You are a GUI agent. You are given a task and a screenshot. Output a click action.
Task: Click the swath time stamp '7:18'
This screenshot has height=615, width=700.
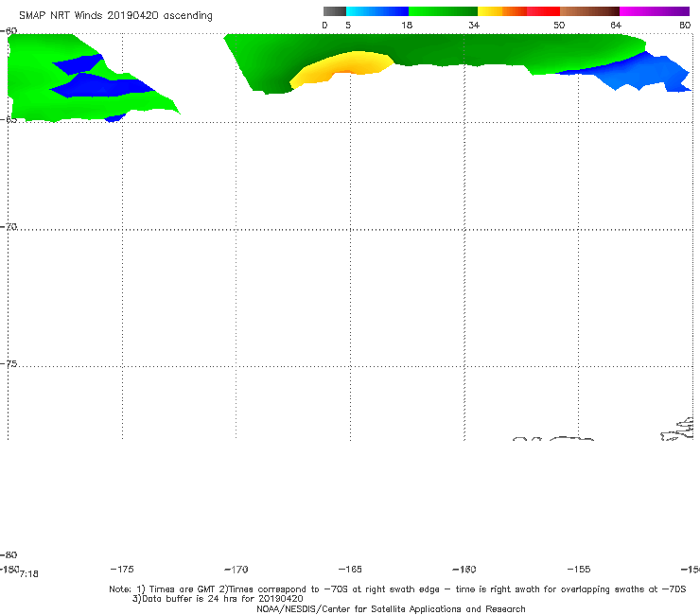pyautogui.click(x=29, y=574)
